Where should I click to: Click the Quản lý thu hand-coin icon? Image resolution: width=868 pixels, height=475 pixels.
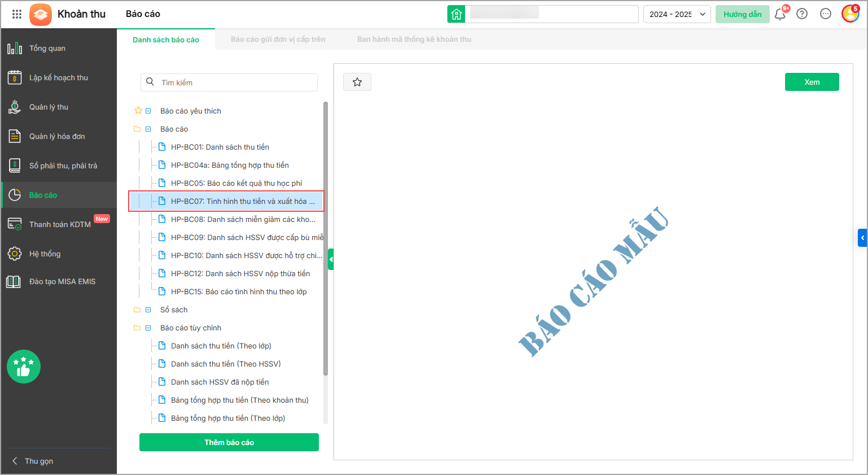click(15, 107)
